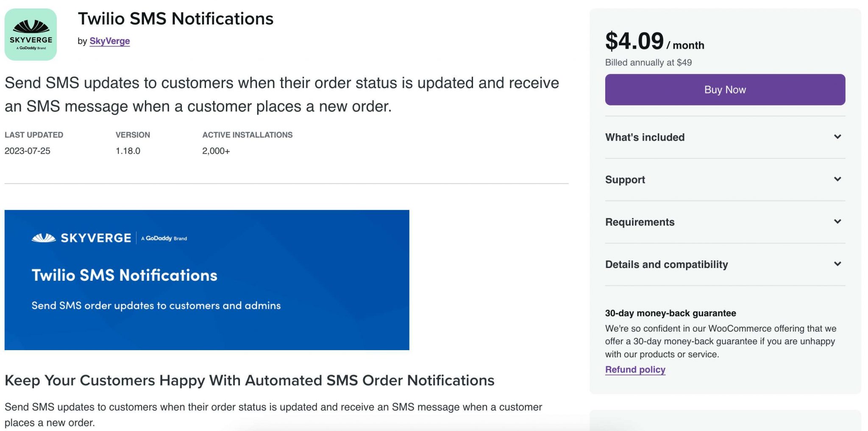Click the Twilio SMS Notifications page title
868x431 pixels.
coord(175,19)
